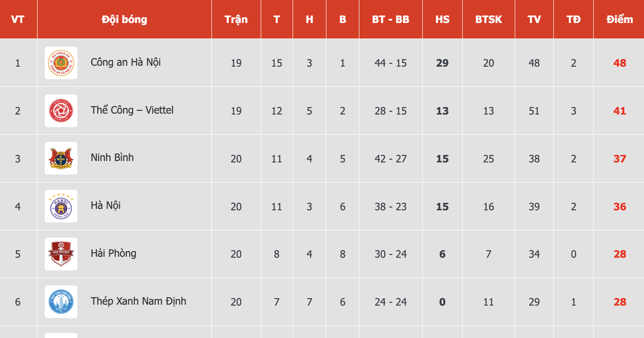644x338 pixels.
Task: Click the BTSK column header
Action: [488, 19]
